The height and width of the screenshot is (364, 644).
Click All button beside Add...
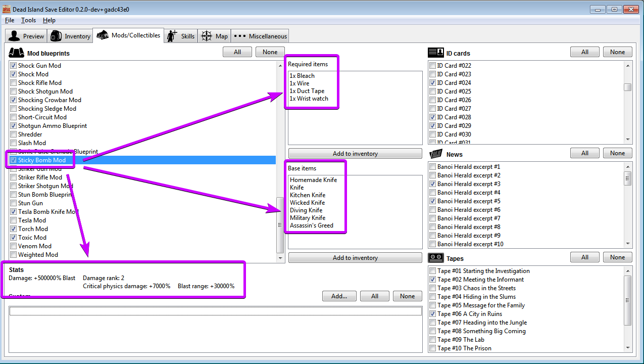[x=375, y=296]
